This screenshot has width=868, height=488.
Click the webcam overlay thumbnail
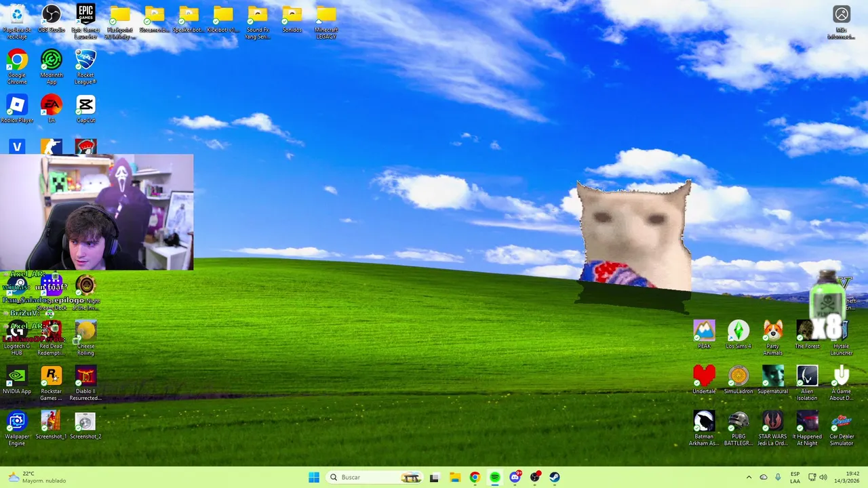click(x=97, y=212)
